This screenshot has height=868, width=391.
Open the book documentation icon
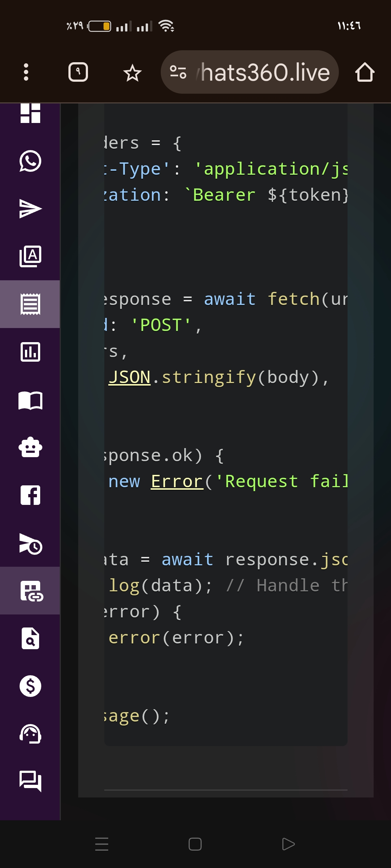point(30,400)
